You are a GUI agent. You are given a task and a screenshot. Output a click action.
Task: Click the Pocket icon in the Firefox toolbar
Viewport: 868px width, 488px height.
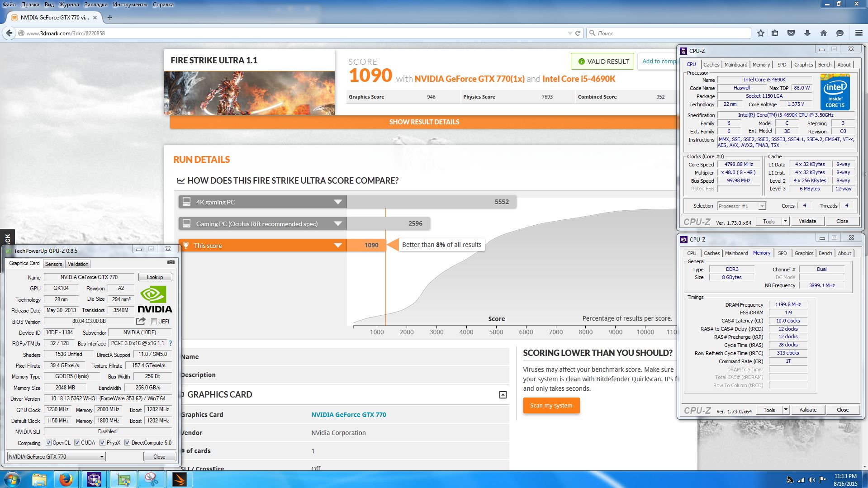click(791, 33)
